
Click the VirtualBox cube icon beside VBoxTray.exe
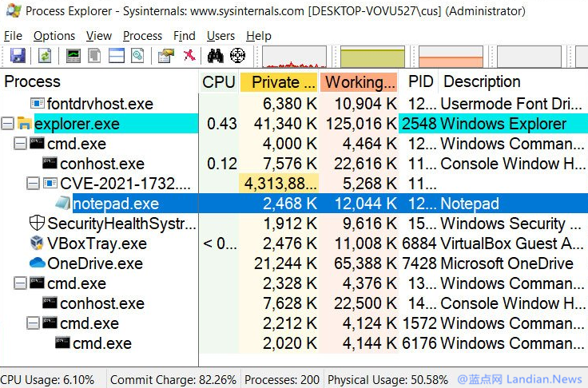click(36, 243)
